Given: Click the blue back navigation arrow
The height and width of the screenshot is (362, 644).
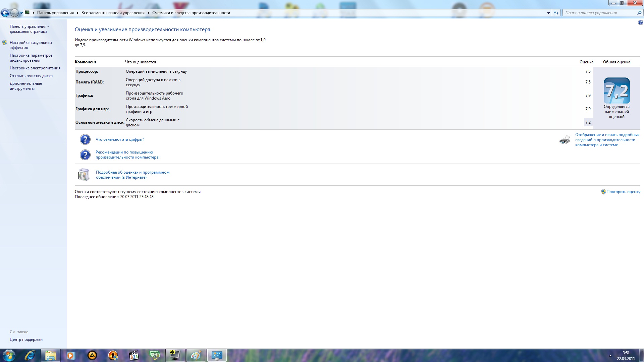Looking at the screenshot, I should [x=5, y=13].
